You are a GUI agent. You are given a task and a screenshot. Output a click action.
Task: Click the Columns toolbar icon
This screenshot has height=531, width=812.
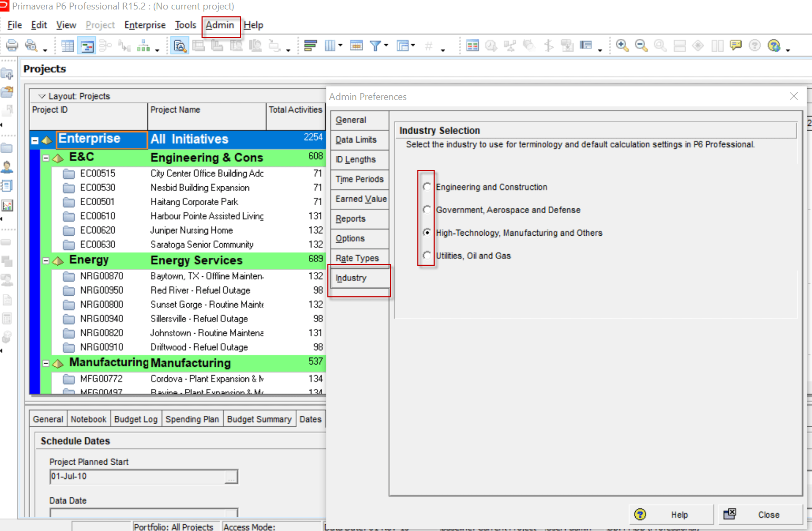[x=330, y=46]
